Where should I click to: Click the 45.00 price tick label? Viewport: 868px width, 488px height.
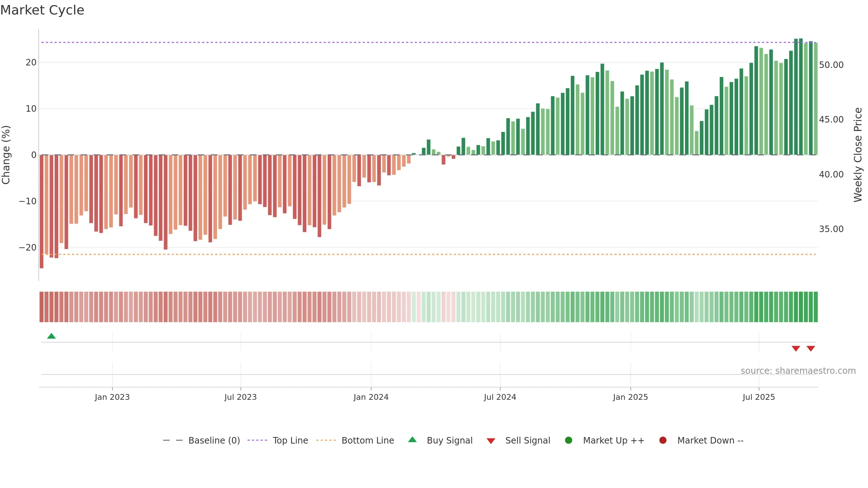coord(831,120)
